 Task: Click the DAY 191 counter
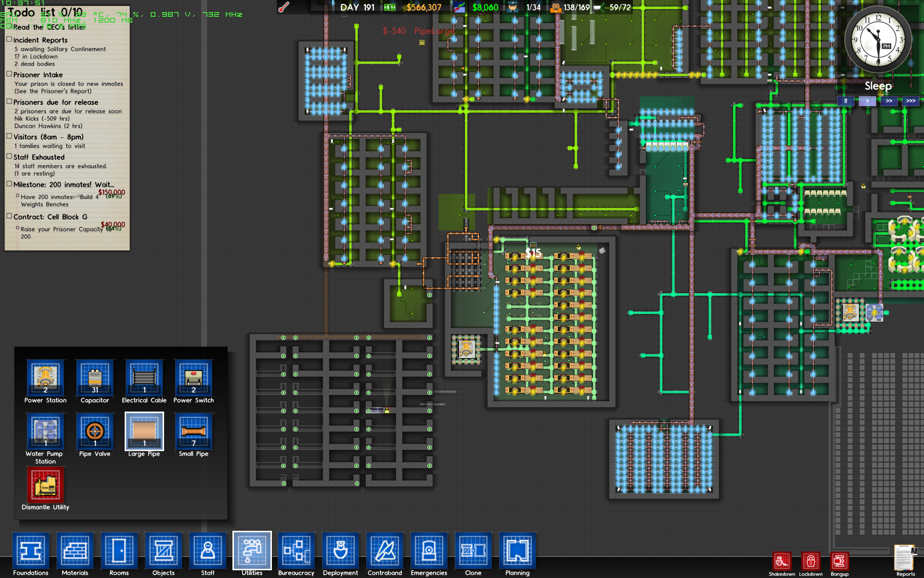[x=357, y=7]
